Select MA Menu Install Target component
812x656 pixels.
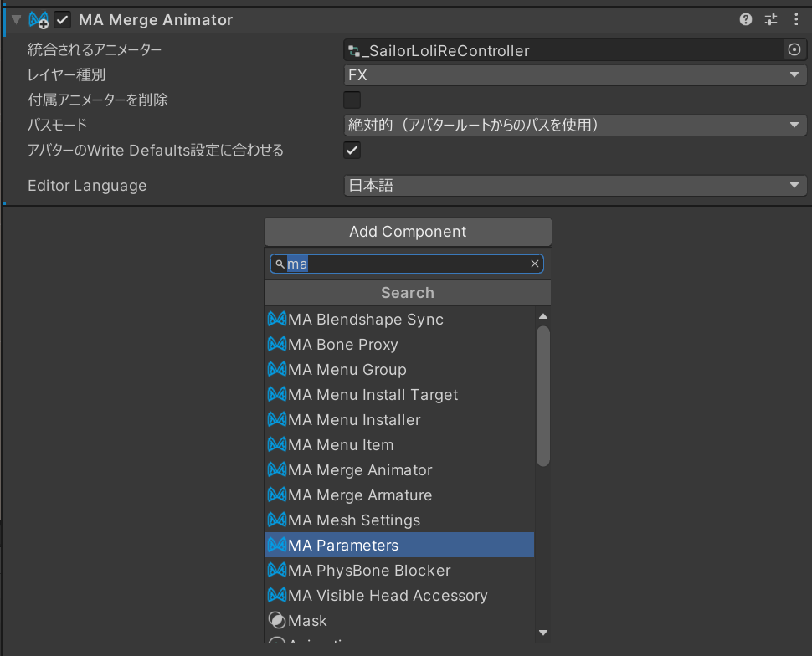[x=399, y=395]
